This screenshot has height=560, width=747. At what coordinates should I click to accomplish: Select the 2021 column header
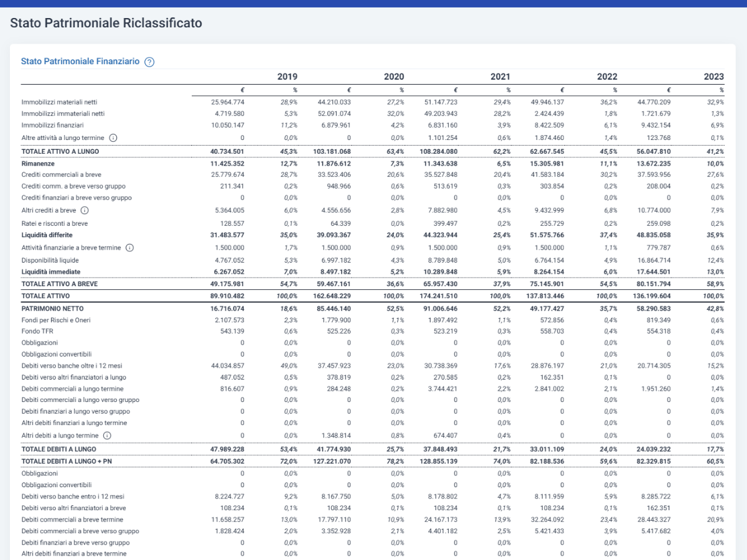[500, 77]
